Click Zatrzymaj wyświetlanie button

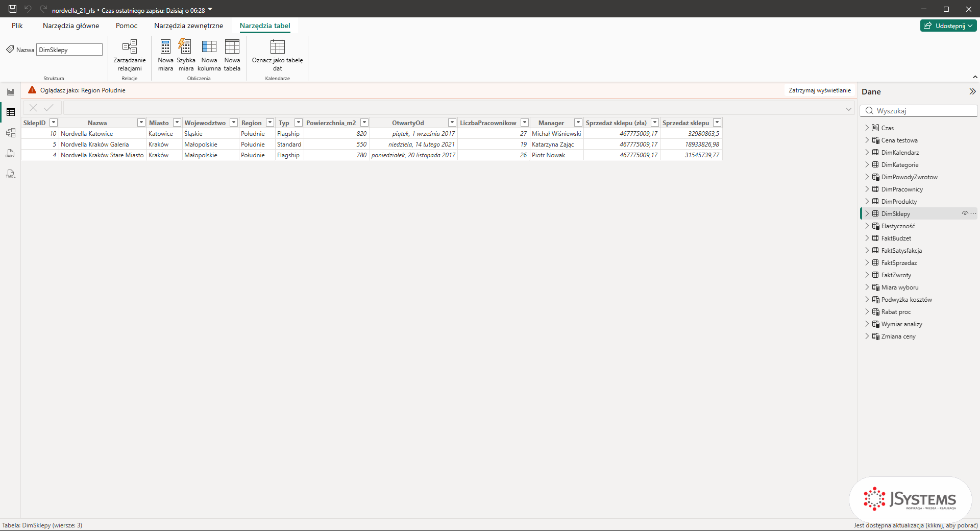point(820,90)
